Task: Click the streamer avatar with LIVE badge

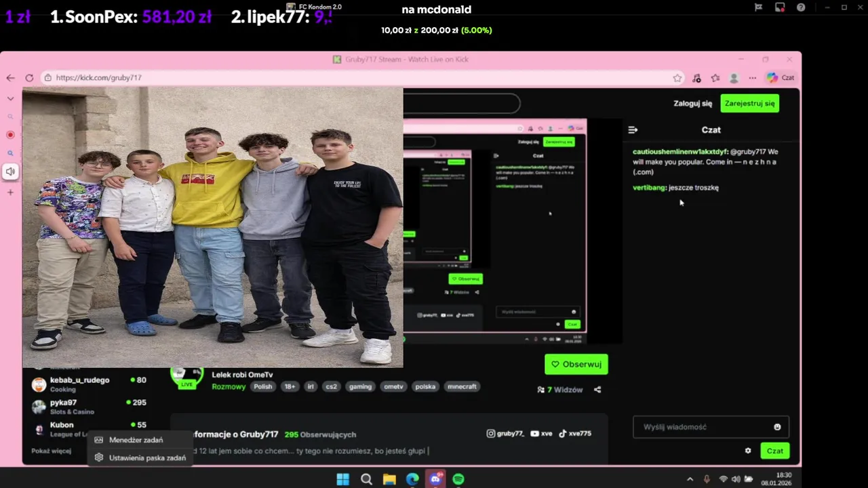Action: tap(186, 378)
